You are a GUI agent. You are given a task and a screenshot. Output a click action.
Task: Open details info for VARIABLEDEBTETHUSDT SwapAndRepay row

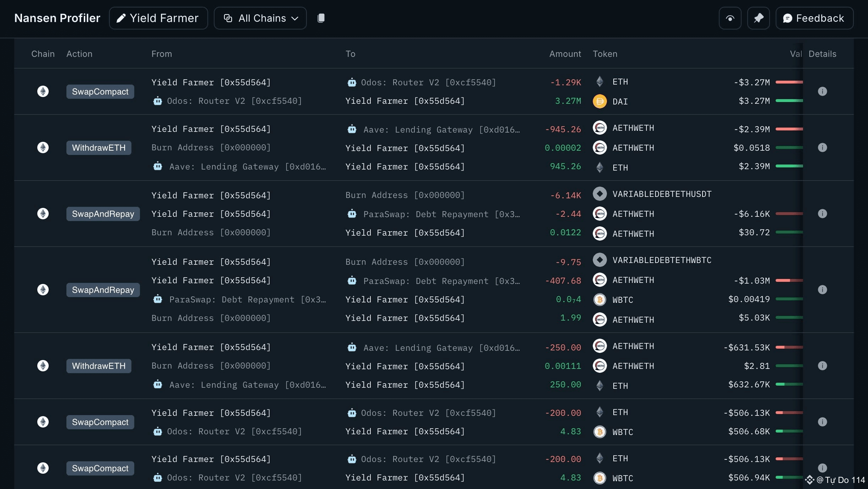coord(822,214)
